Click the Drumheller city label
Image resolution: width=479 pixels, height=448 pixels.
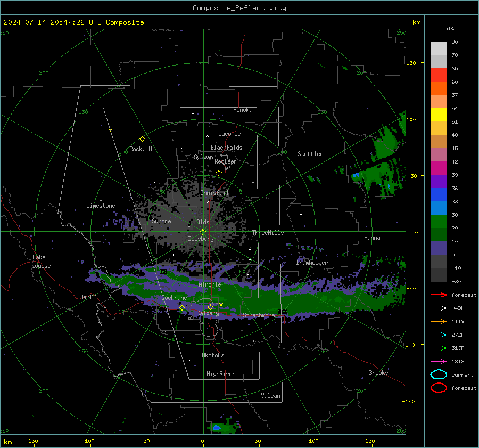pyautogui.click(x=312, y=263)
